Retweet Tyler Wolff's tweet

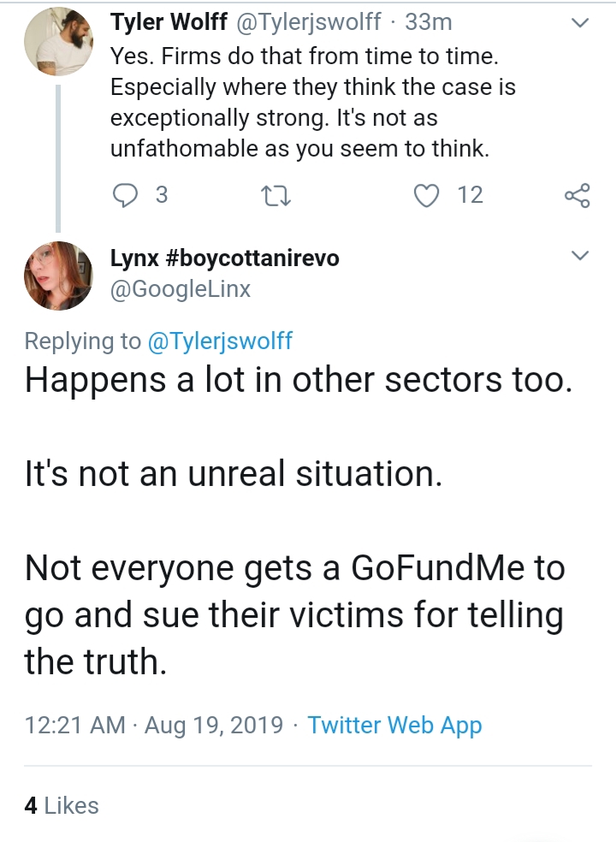pyautogui.click(x=275, y=195)
